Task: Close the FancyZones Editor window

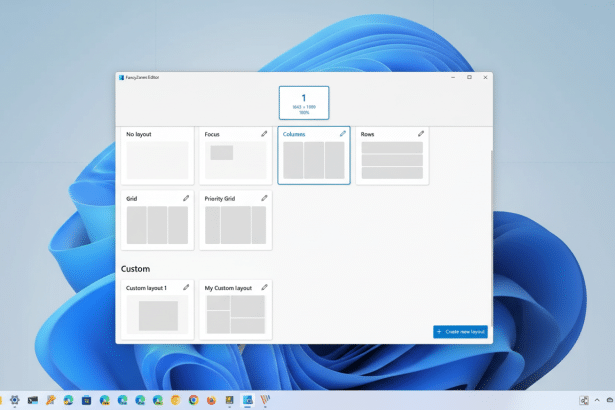Action: pyautogui.click(x=485, y=78)
